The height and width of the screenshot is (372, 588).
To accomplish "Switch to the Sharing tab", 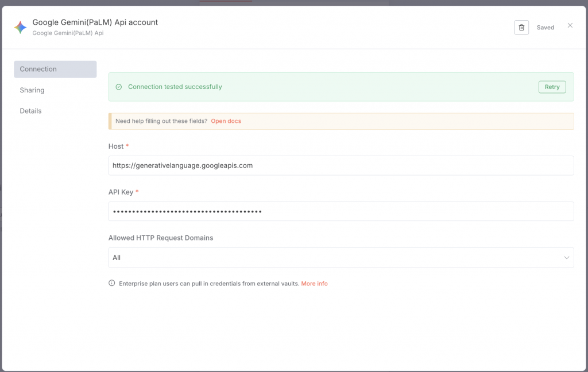I will 32,90.
